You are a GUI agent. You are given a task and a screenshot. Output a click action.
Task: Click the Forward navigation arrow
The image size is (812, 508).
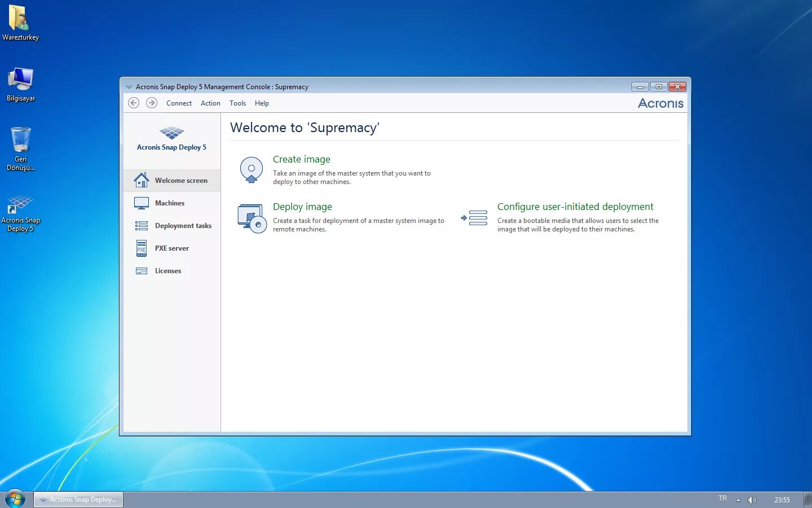(x=152, y=103)
